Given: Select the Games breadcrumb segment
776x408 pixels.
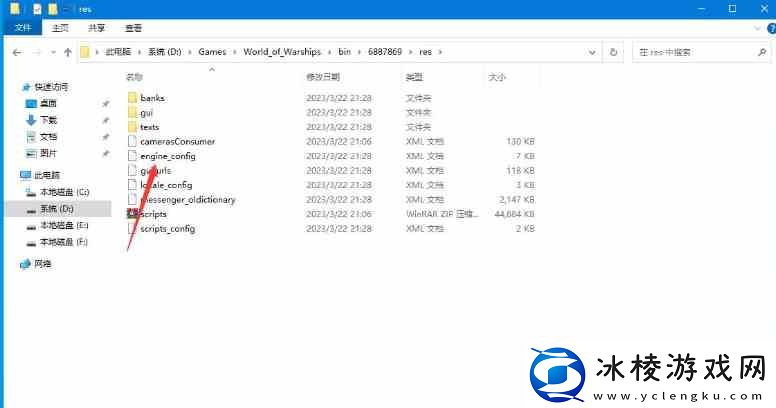Looking at the screenshot, I should [212, 52].
